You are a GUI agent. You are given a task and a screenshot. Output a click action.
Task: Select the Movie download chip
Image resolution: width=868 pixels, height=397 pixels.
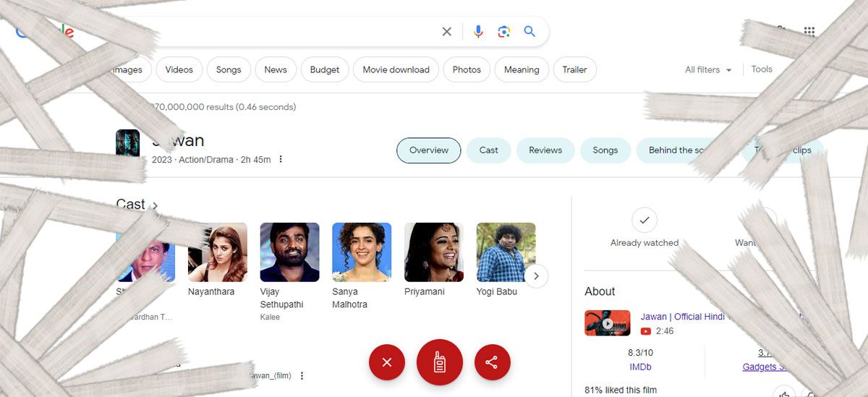396,69
